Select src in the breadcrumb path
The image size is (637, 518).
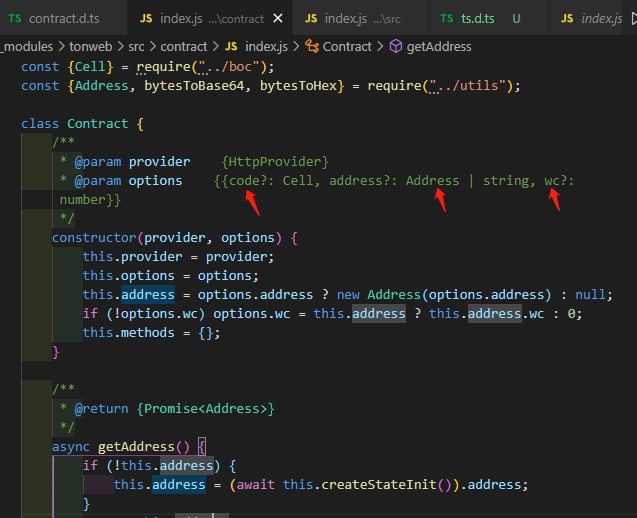136,47
